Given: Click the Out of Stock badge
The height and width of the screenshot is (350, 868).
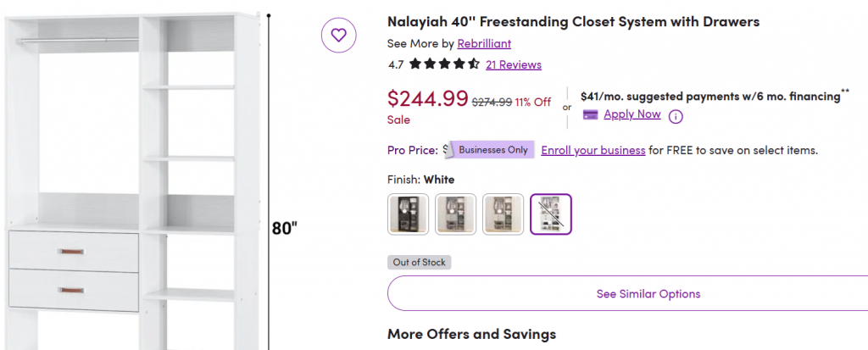Looking at the screenshot, I should pyautogui.click(x=419, y=262).
